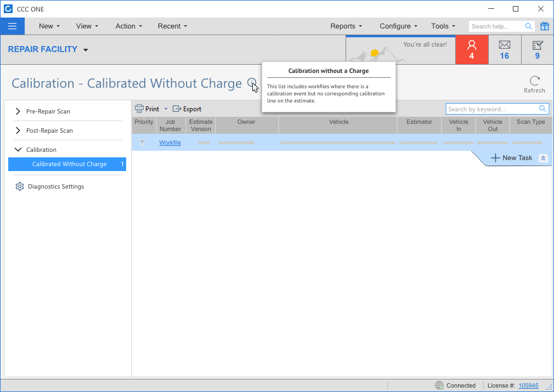
Task: Open the envelope messages tile showing 16
Action: (505, 50)
